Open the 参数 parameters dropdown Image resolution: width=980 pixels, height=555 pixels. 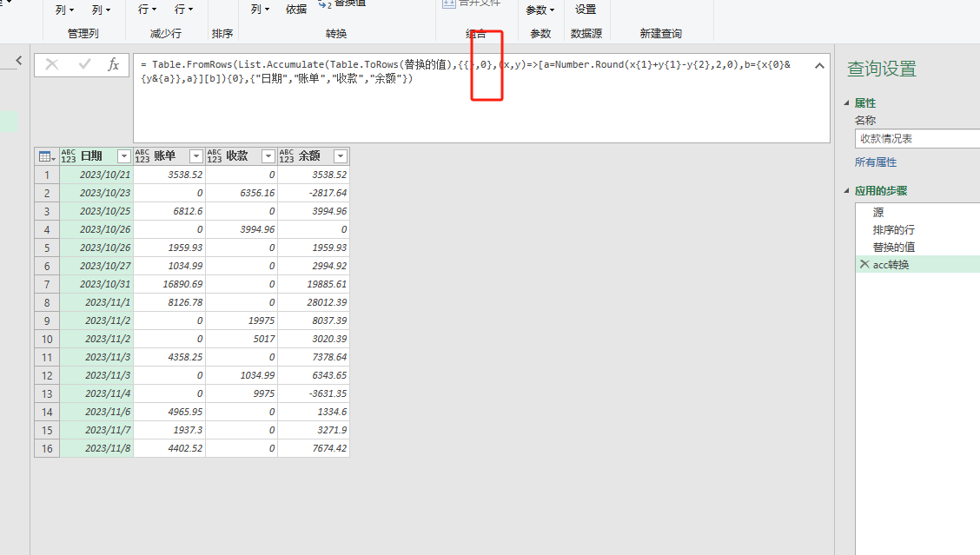pos(540,10)
